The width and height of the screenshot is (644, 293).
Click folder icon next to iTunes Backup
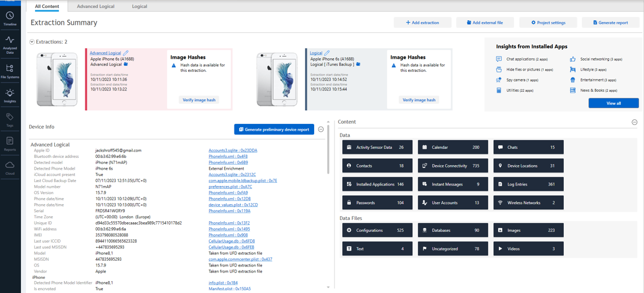[358, 64]
